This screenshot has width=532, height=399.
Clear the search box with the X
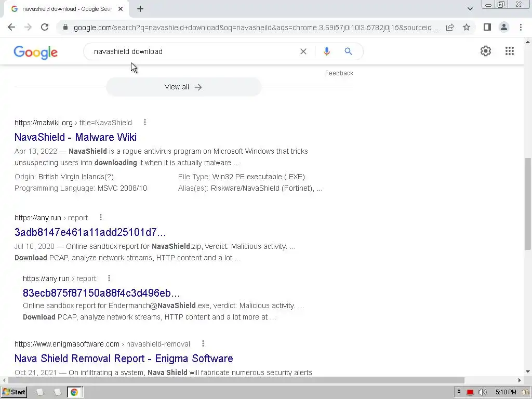coord(303,51)
